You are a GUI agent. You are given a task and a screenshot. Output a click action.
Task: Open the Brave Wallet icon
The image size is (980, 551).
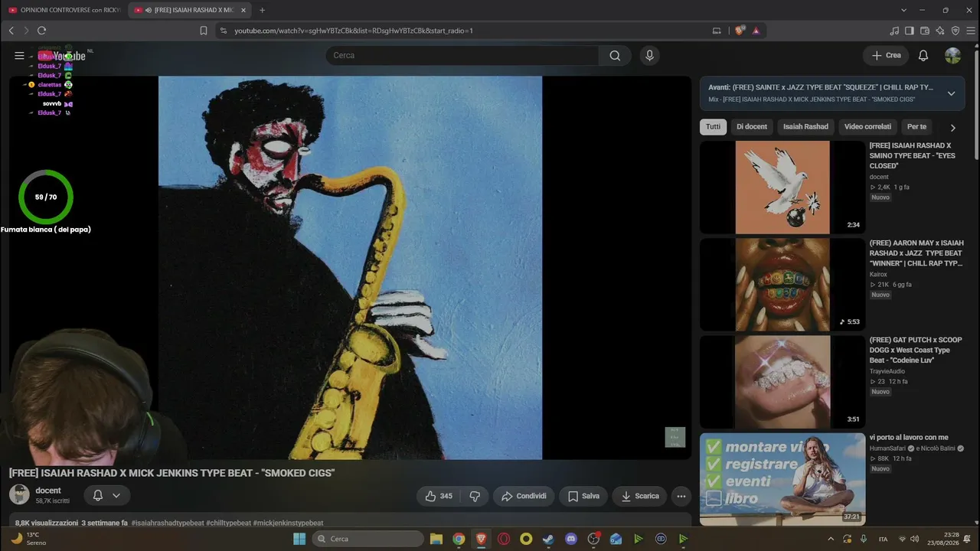pyautogui.click(x=925, y=31)
